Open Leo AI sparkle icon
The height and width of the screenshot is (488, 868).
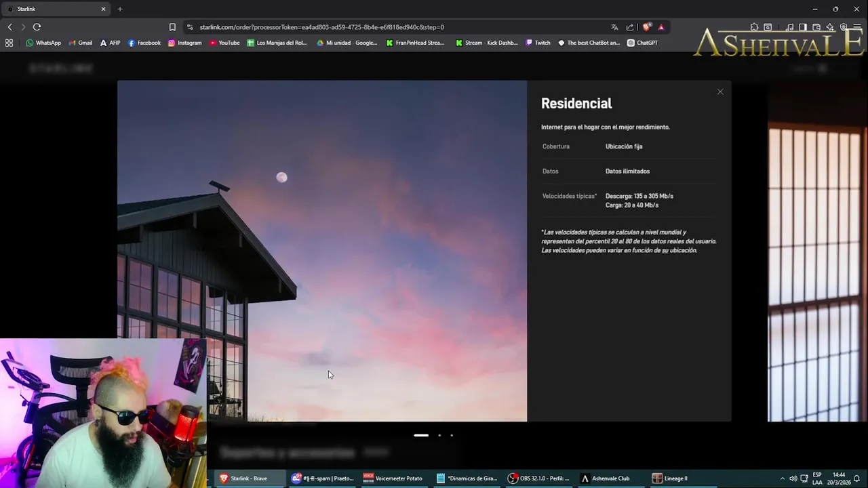pyautogui.click(x=830, y=27)
